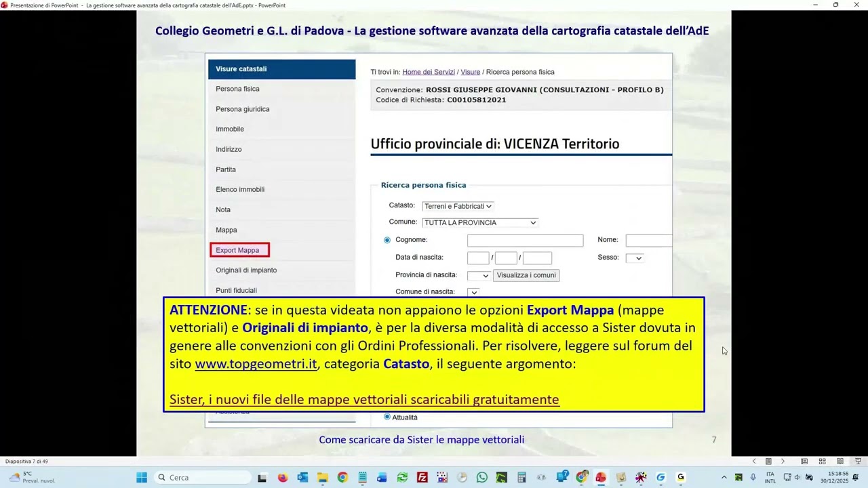This screenshot has width=868, height=488.
Task: Select the Attualità radio button
Action: click(x=387, y=417)
